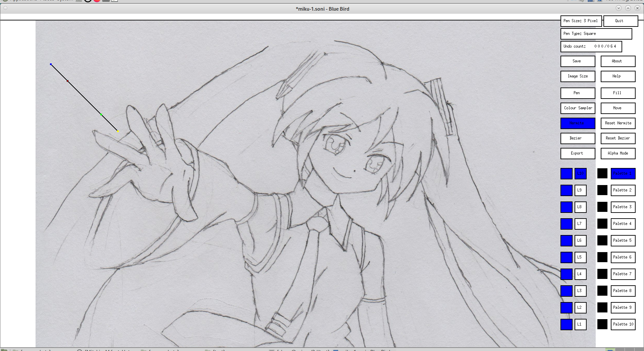
Task: Pick the black swatch beside Palette 8
Action: click(x=602, y=291)
